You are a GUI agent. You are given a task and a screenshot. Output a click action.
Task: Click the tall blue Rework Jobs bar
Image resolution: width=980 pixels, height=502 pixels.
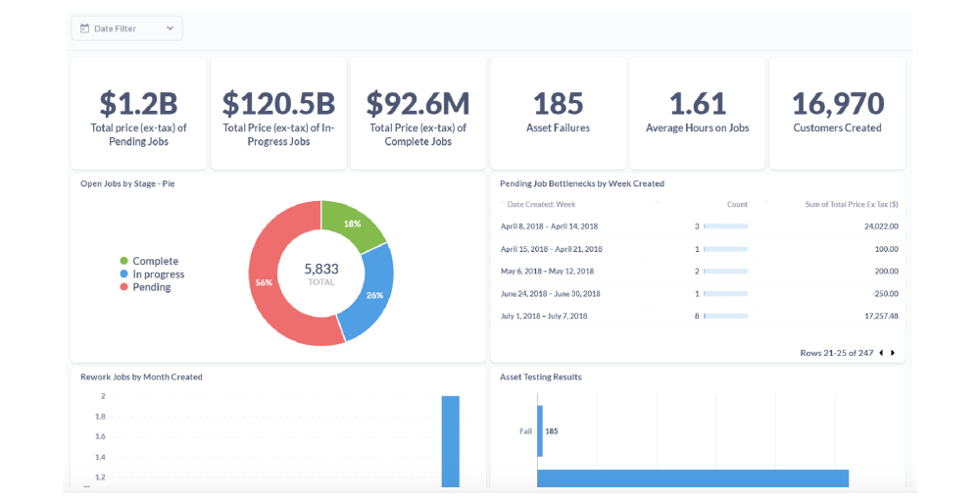click(x=451, y=441)
